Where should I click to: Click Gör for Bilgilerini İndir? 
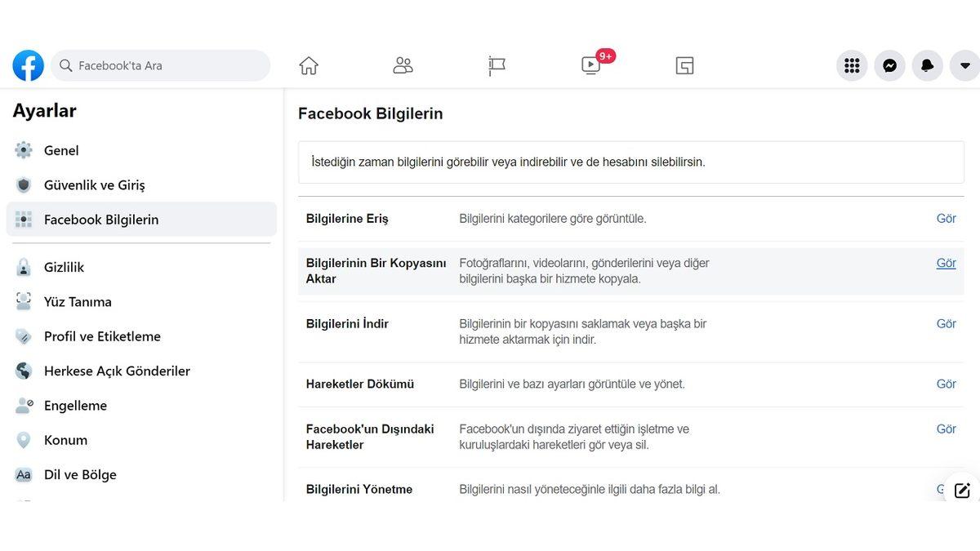pos(946,323)
